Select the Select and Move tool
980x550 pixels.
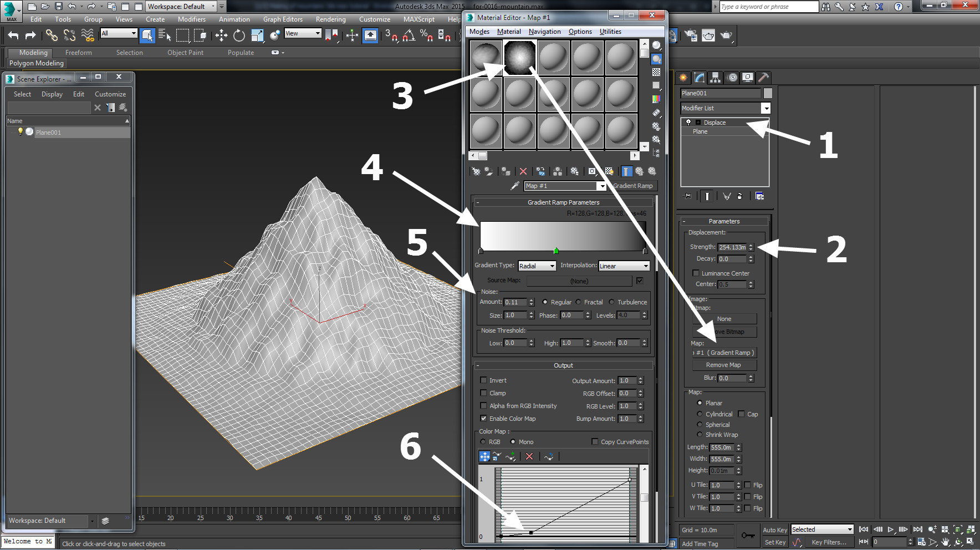click(x=221, y=35)
